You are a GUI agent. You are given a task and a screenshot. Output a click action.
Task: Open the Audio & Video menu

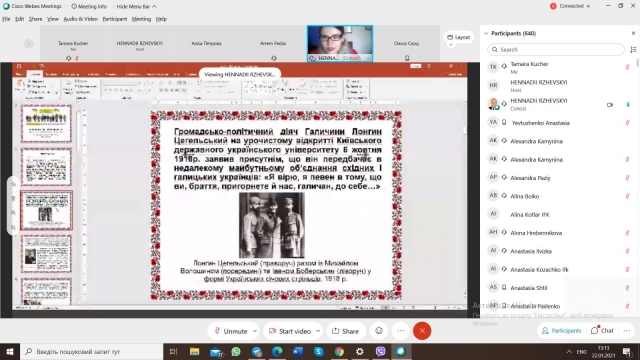(x=80, y=19)
